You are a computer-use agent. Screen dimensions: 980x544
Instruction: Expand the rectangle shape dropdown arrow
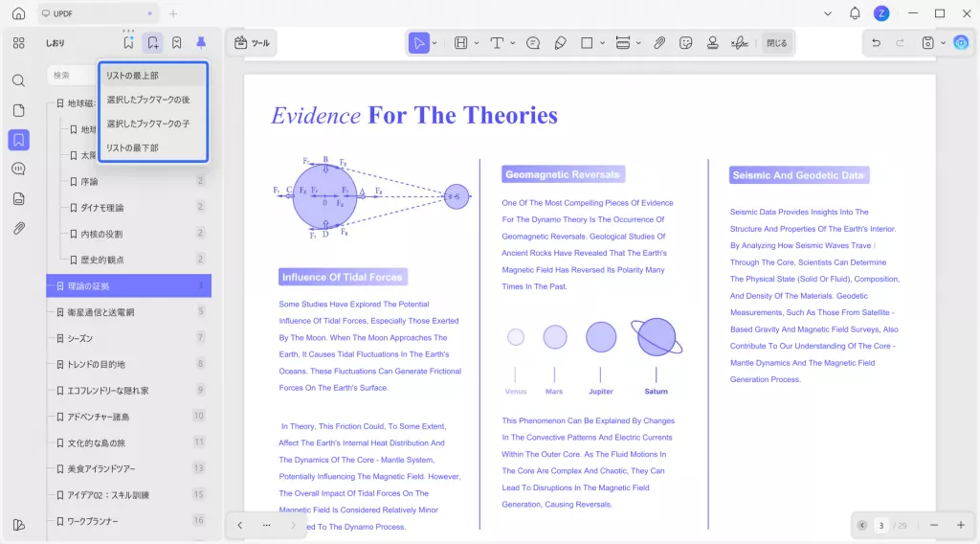tap(603, 43)
